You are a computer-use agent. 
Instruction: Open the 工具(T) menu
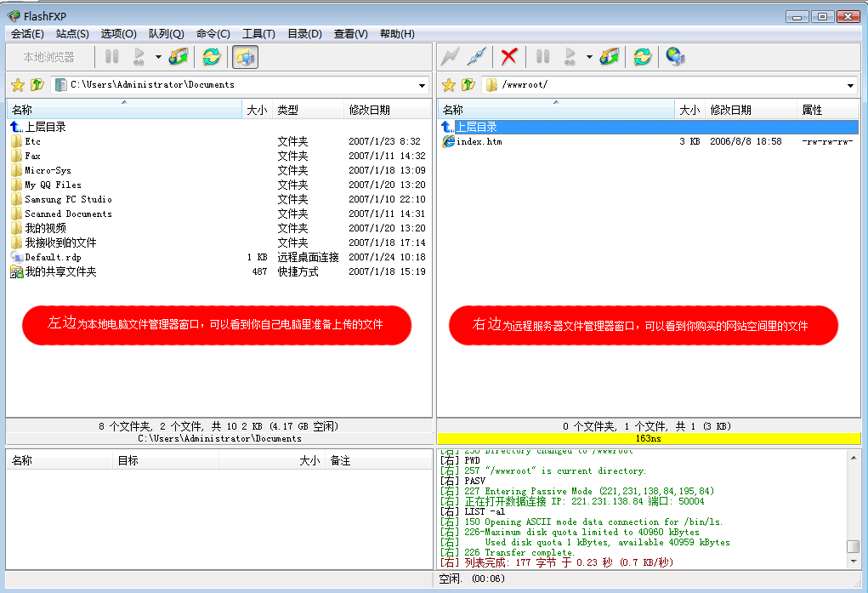pyautogui.click(x=258, y=34)
